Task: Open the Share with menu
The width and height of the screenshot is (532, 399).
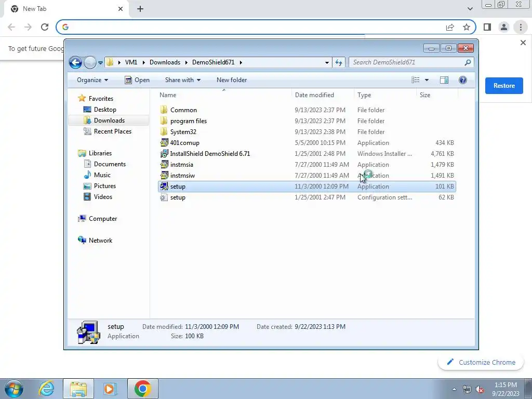Action: [x=182, y=80]
